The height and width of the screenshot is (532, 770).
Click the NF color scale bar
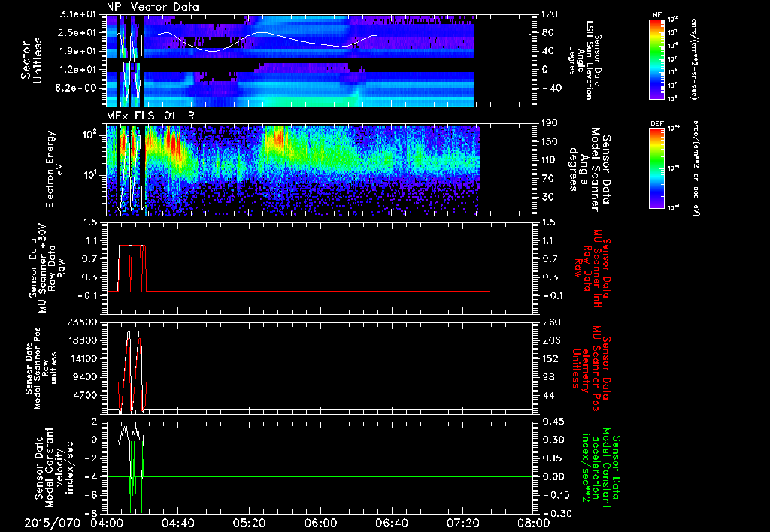pos(656,59)
